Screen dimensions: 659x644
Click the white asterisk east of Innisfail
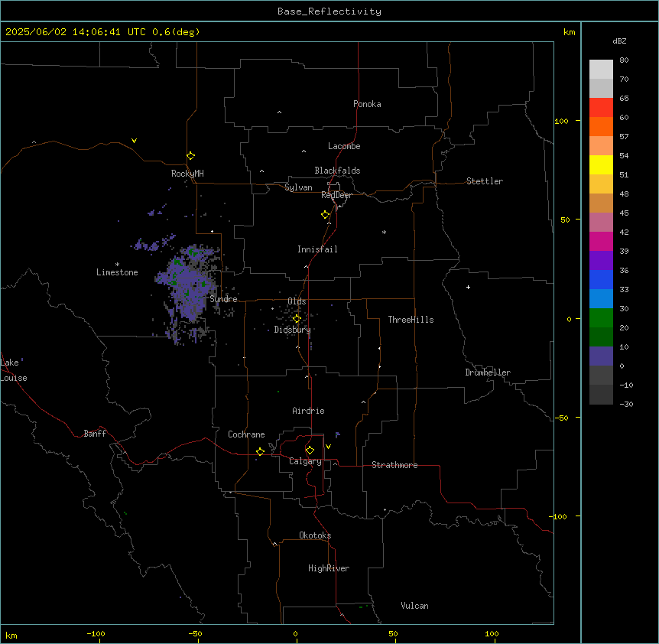coord(384,232)
